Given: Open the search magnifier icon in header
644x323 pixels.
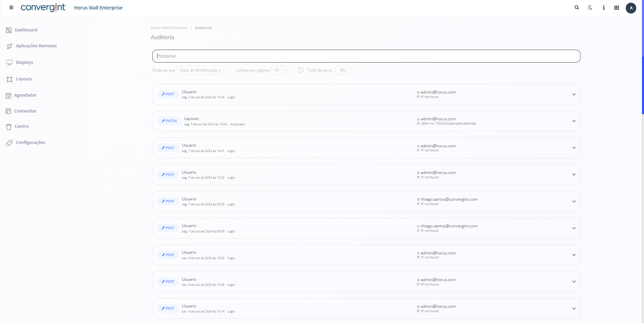Looking at the screenshot, I should coord(577,7).
